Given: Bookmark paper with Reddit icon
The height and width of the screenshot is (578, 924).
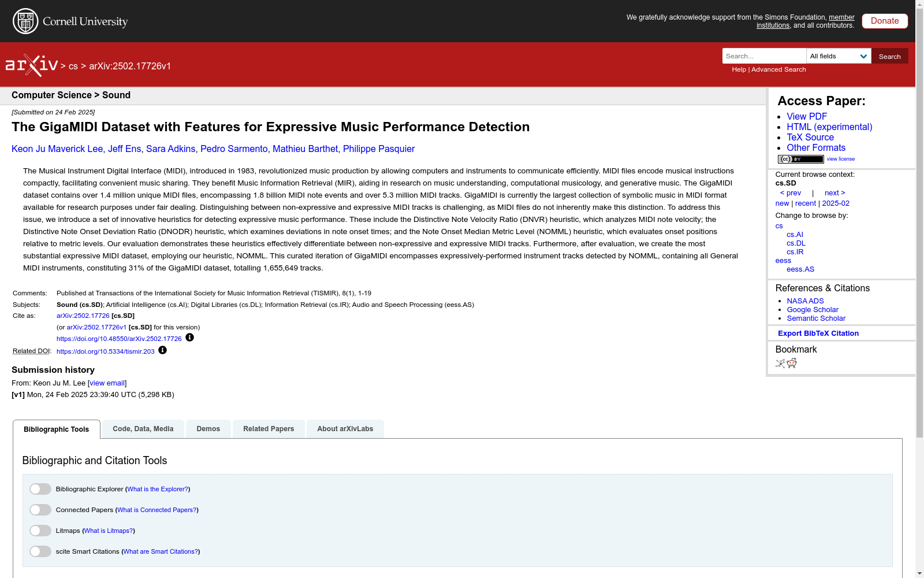Looking at the screenshot, I should (x=792, y=363).
